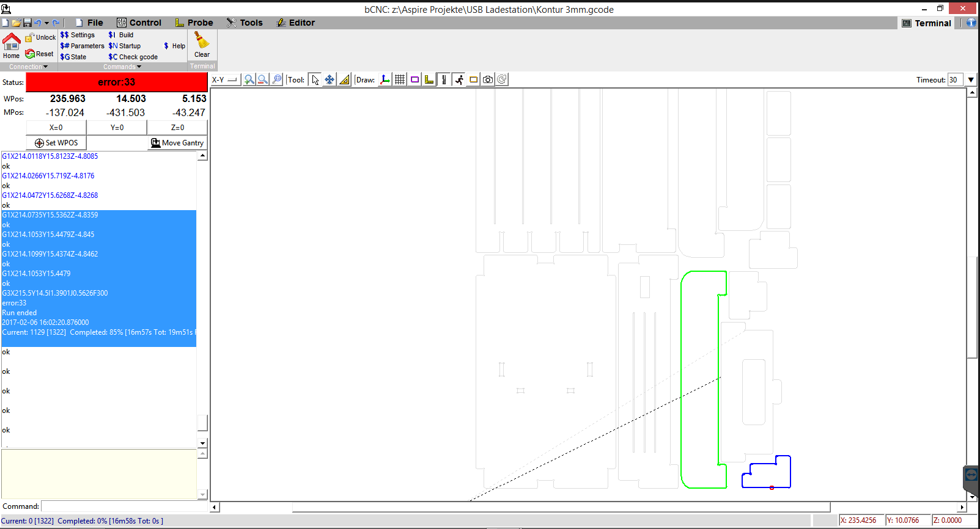The height and width of the screenshot is (529, 980).
Task: Open the Timeout dropdown arrow
Action: pyautogui.click(x=971, y=80)
